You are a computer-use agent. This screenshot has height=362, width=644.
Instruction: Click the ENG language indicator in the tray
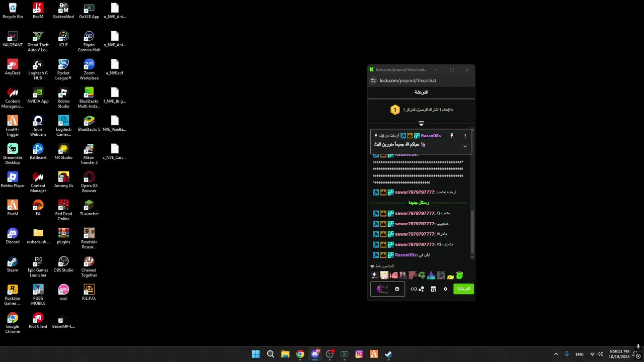[x=580, y=354]
